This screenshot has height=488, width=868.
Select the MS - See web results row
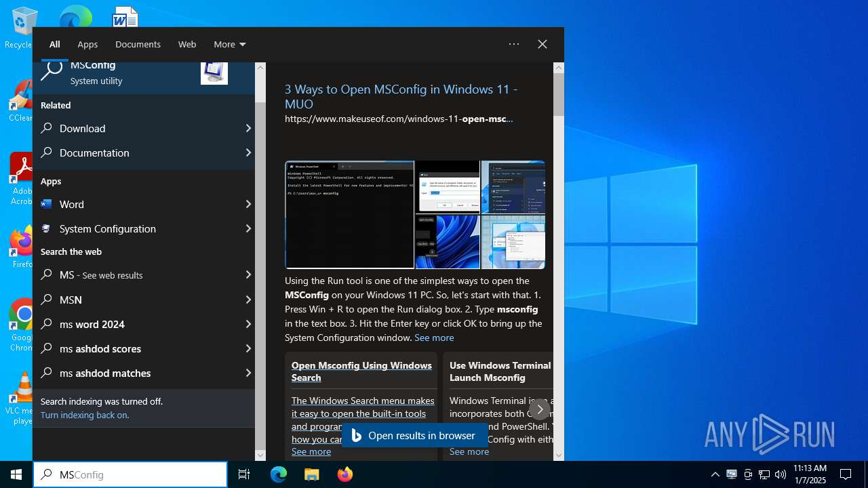tap(144, 274)
